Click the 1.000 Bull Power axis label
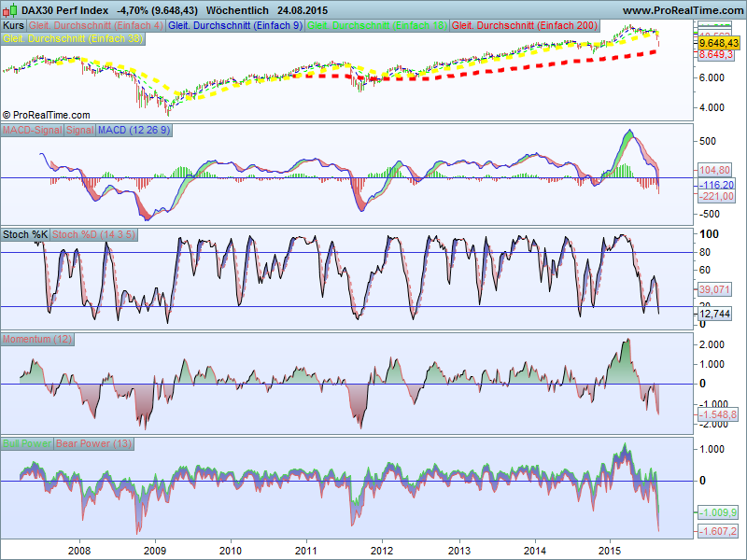 [x=712, y=449]
